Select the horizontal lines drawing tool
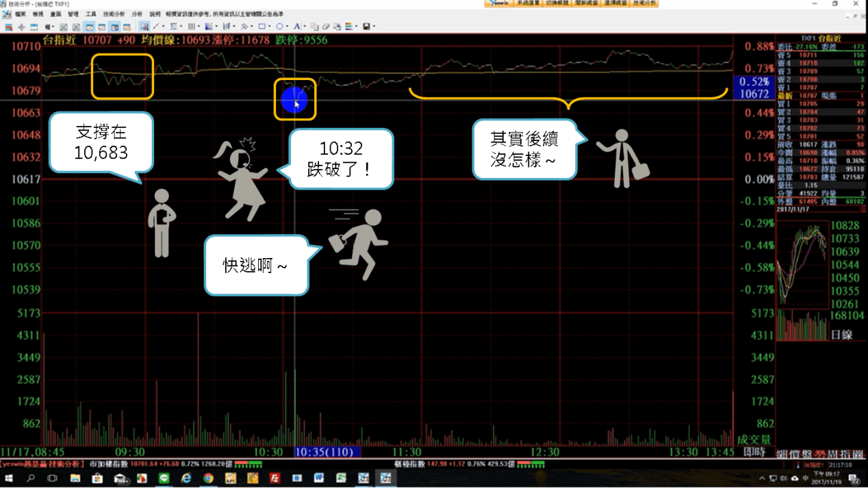868x488 pixels. 173,27
